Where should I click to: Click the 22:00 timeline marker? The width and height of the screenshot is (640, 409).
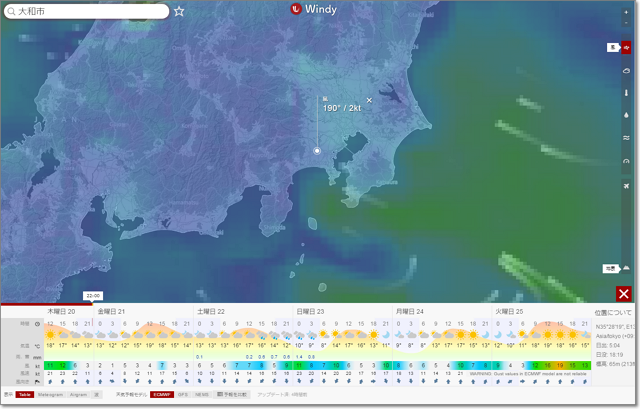pos(93,296)
